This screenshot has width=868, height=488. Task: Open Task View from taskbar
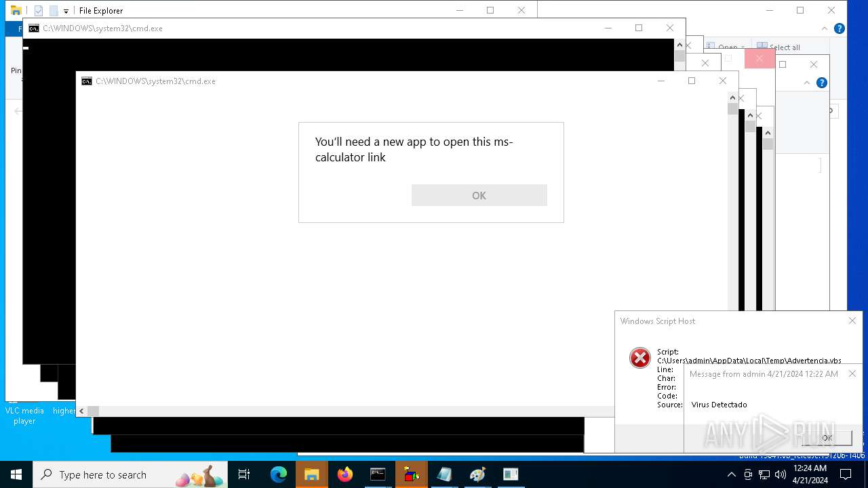coord(244,474)
